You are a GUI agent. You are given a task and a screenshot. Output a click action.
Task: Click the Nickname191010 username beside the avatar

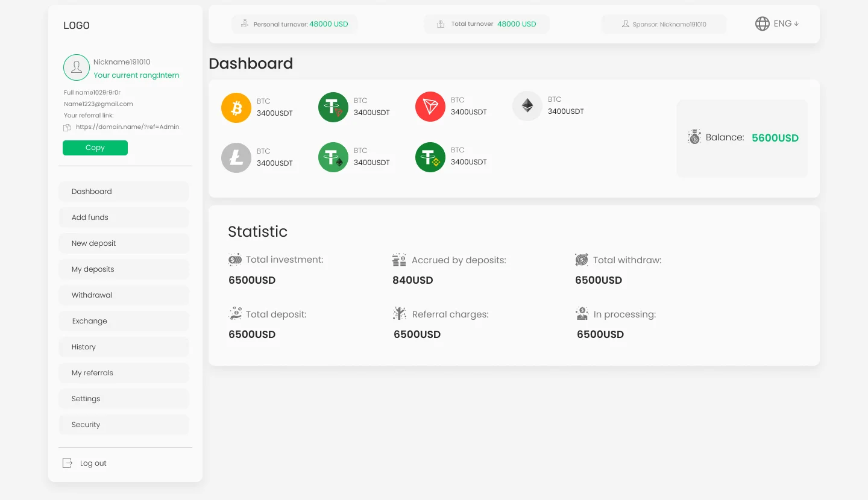coord(122,62)
